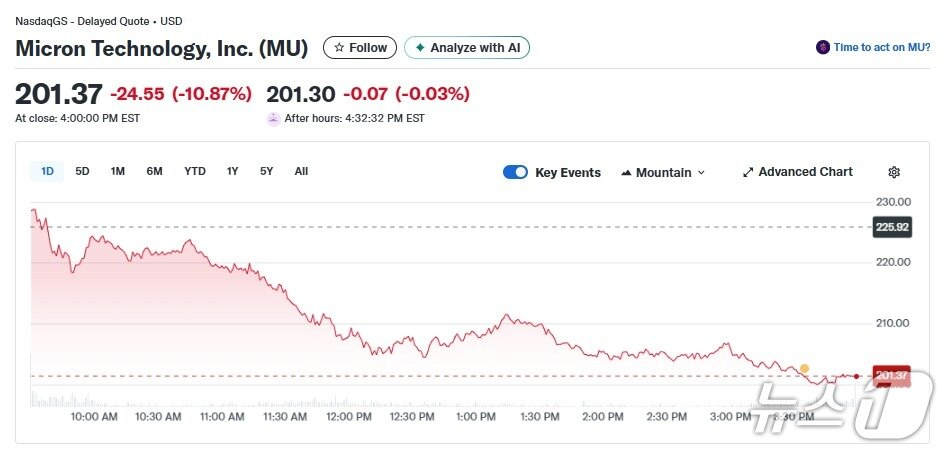Show the 1M time range

tap(118, 171)
